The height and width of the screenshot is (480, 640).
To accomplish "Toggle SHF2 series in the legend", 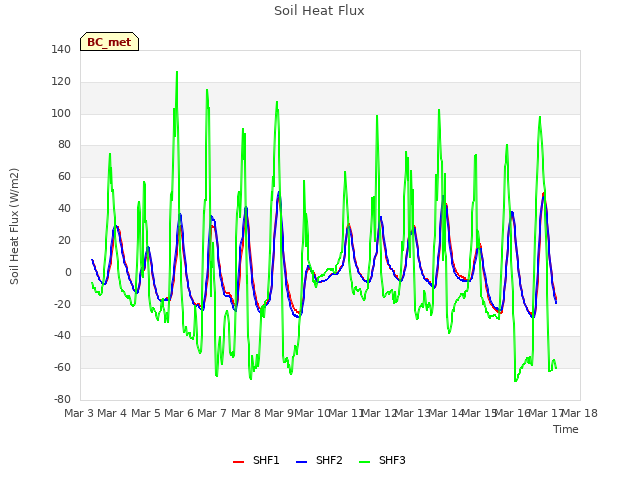I will (x=319, y=460).
